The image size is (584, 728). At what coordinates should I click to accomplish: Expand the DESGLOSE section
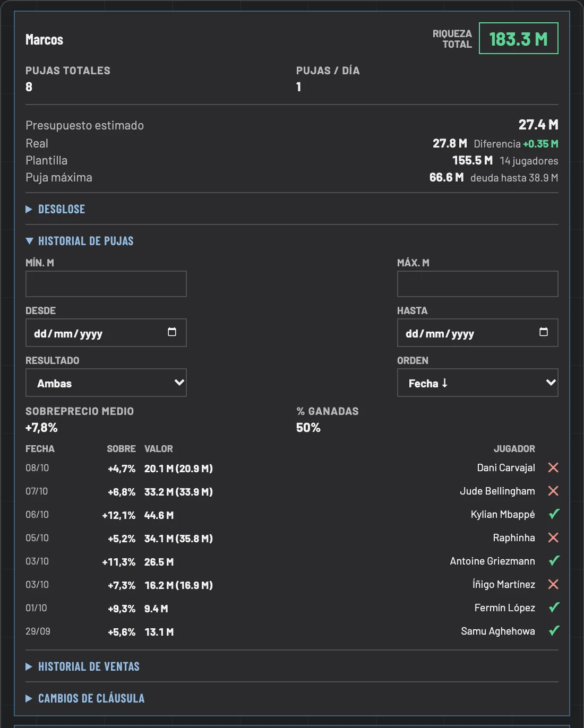[55, 209]
